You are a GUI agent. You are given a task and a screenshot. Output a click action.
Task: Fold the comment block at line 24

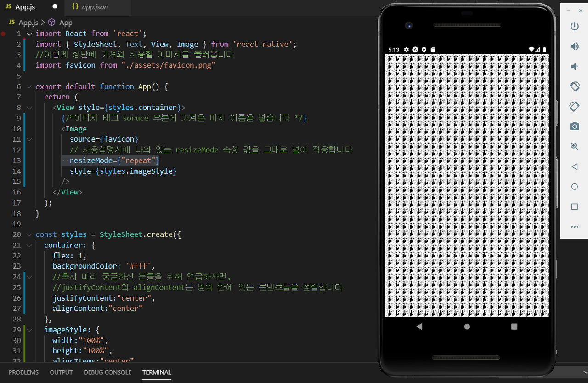click(29, 277)
